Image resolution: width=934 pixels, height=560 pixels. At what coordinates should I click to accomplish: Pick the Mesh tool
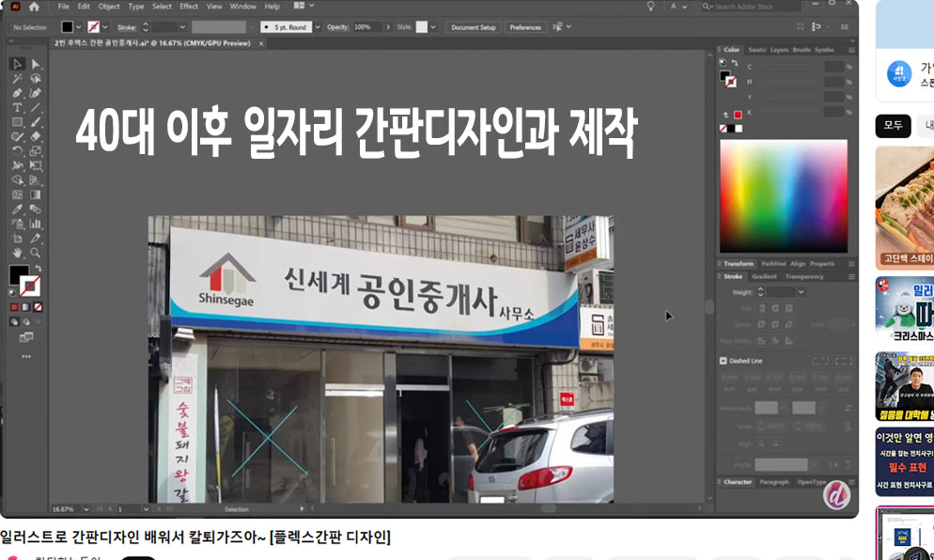click(x=17, y=194)
